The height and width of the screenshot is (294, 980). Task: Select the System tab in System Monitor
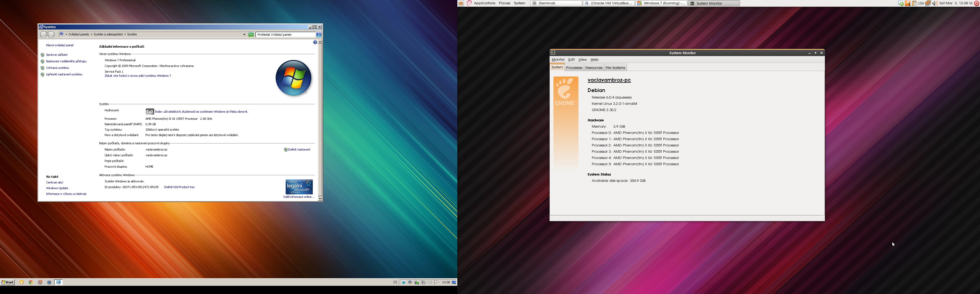557,67
